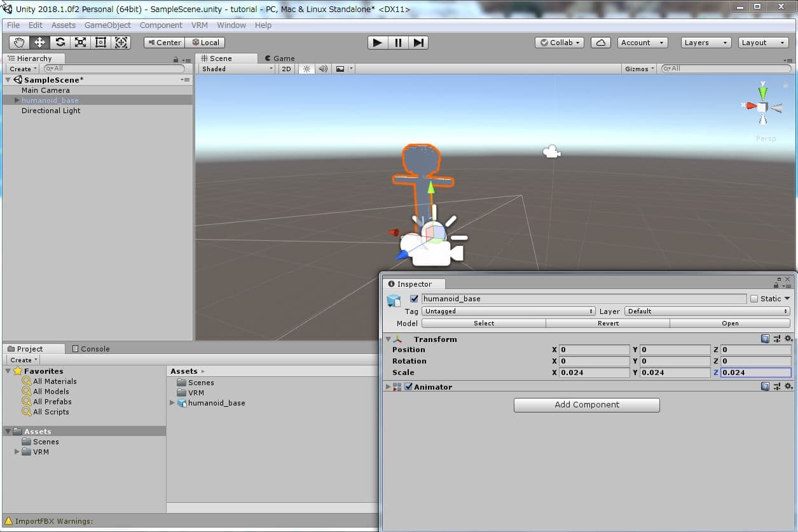Toggle scene audio speaker icon

pos(323,69)
